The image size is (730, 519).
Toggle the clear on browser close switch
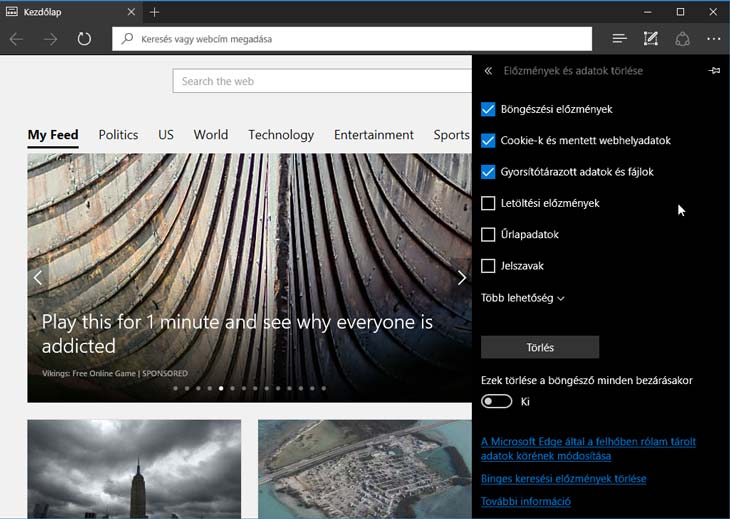click(497, 401)
